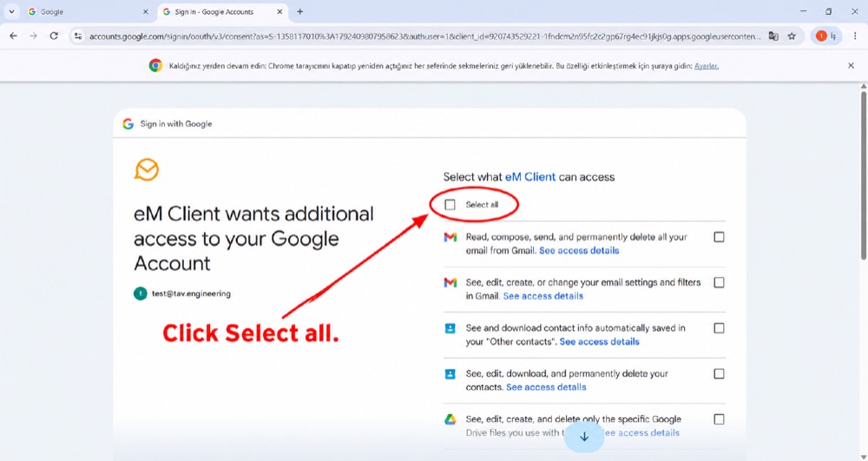Select the Sign in - Google Accounts tab
Viewport: 868px width, 461px height.
[x=222, y=11]
